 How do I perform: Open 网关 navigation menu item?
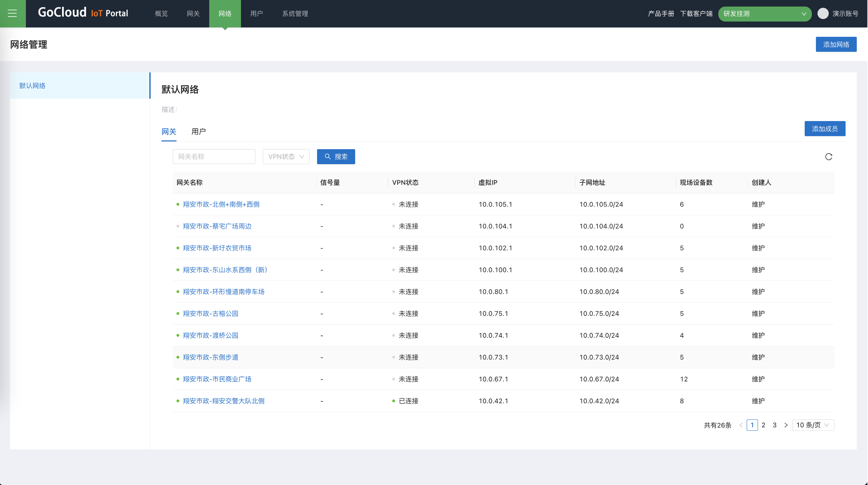[x=193, y=14]
